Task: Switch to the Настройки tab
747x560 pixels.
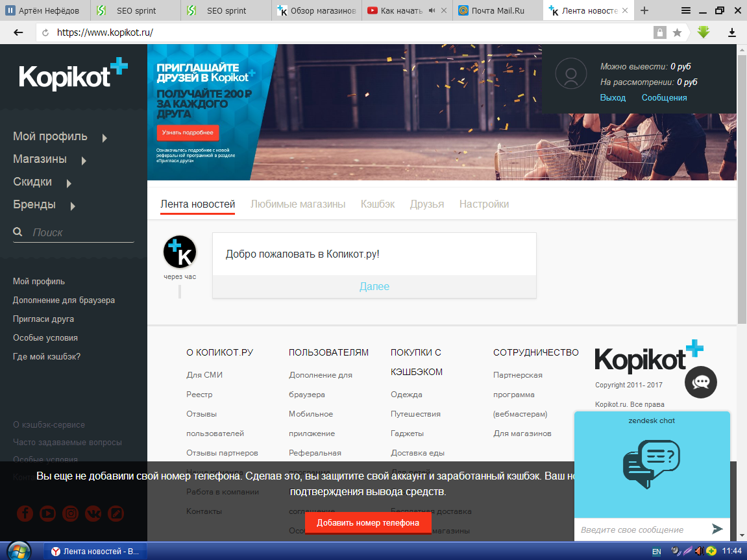Action: click(x=484, y=204)
